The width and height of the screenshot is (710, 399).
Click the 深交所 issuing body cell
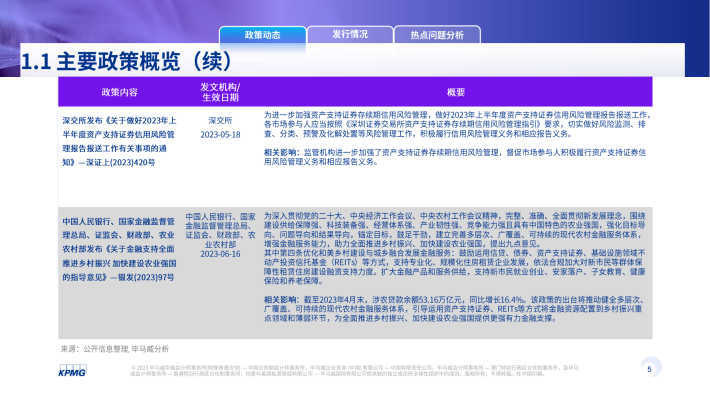220,120
